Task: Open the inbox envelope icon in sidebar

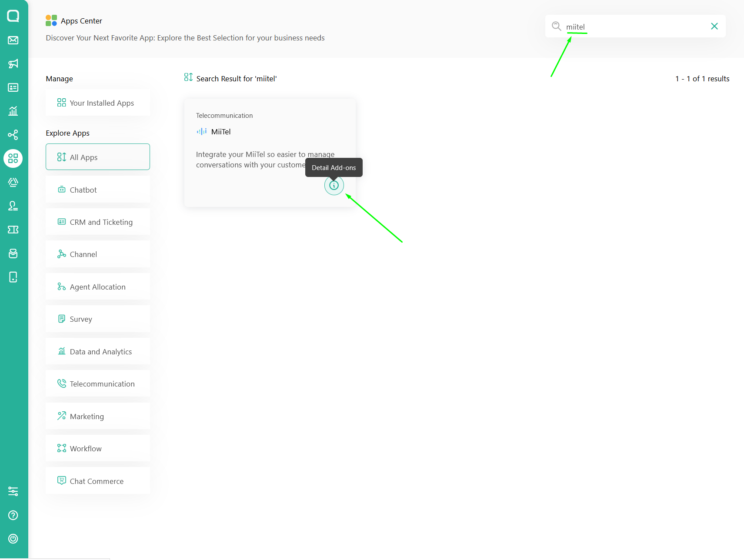Action: 13,40
